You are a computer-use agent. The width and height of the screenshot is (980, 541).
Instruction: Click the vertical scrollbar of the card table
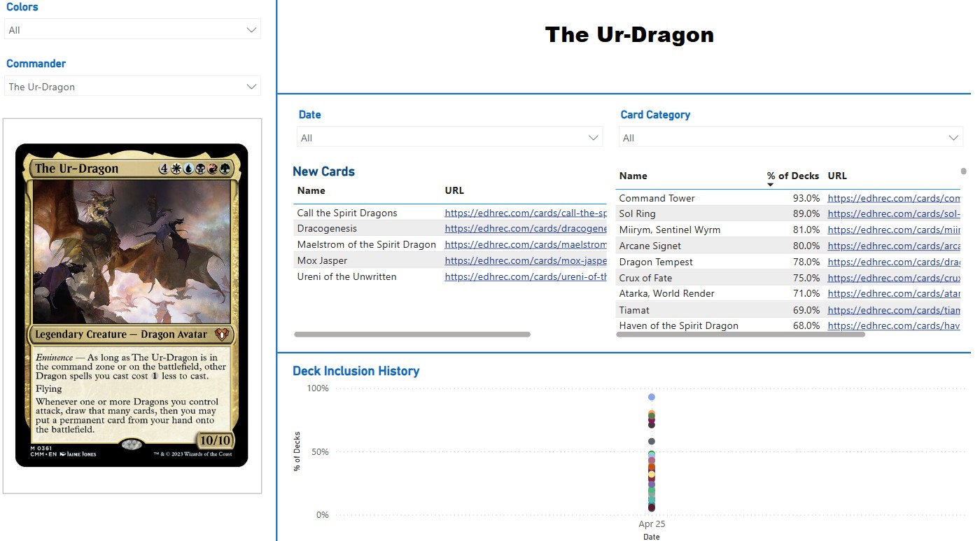tap(963, 171)
